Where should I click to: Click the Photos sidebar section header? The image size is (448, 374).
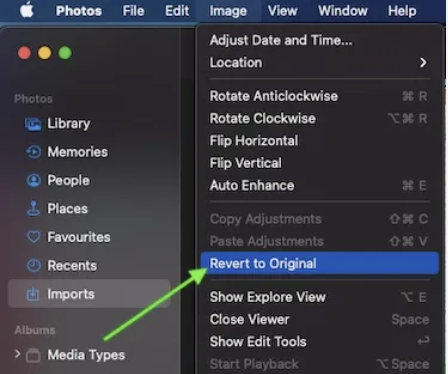point(33,99)
